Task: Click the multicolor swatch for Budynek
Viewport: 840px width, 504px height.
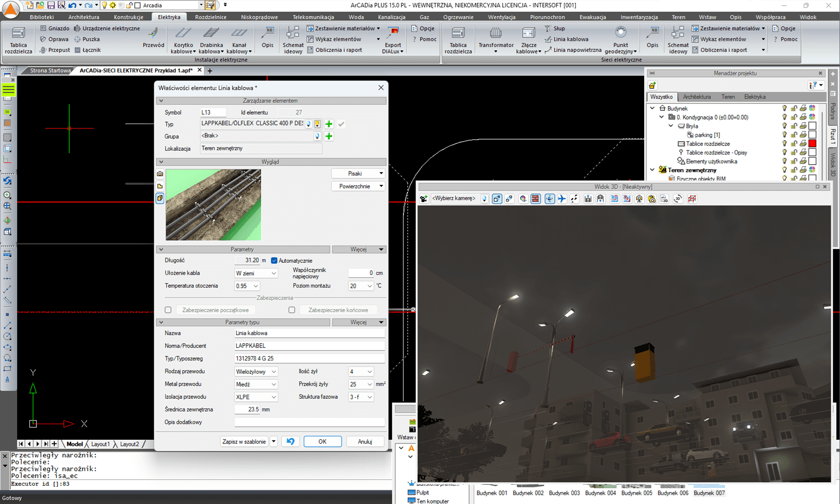Action: pos(812,108)
